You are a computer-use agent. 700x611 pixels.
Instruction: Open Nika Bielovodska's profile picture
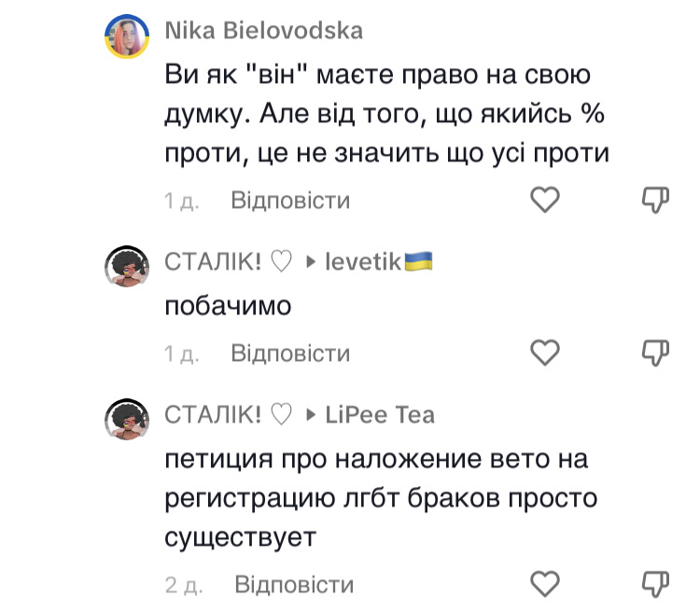[127, 37]
